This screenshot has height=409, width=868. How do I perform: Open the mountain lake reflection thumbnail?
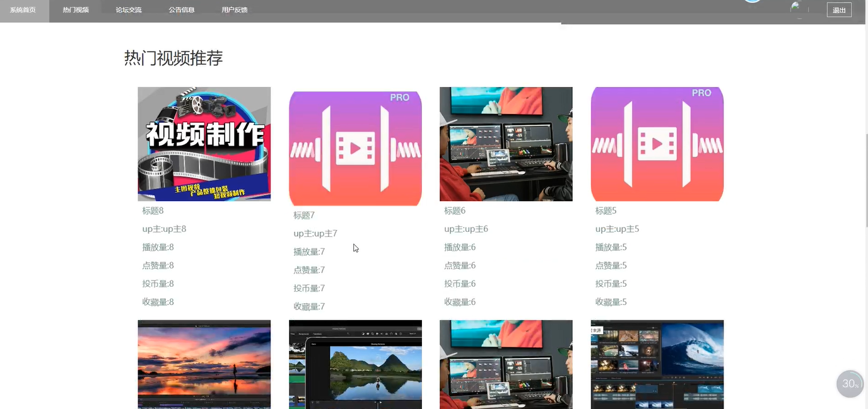[355, 364]
